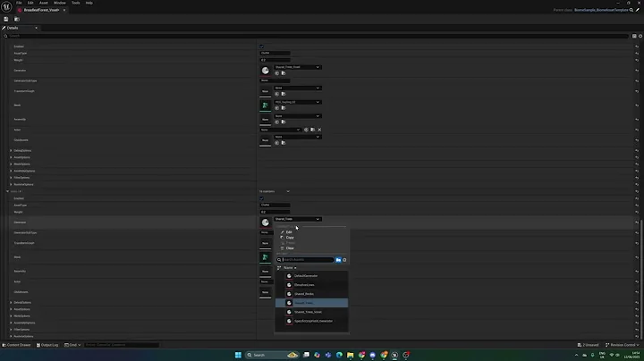The width and height of the screenshot is (644, 361).
Task: Adjust Weight value above Shared_Trees generator
Action: click(275, 212)
